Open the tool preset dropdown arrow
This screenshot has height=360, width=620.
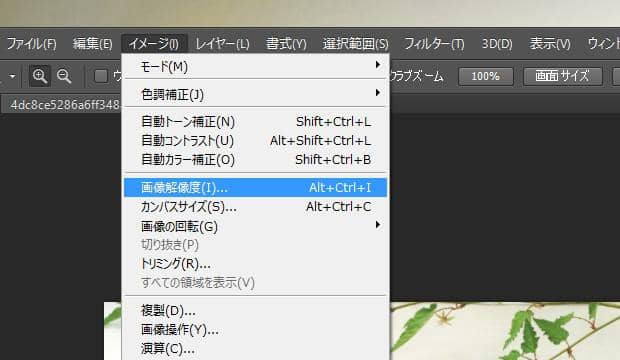tap(12, 76)
